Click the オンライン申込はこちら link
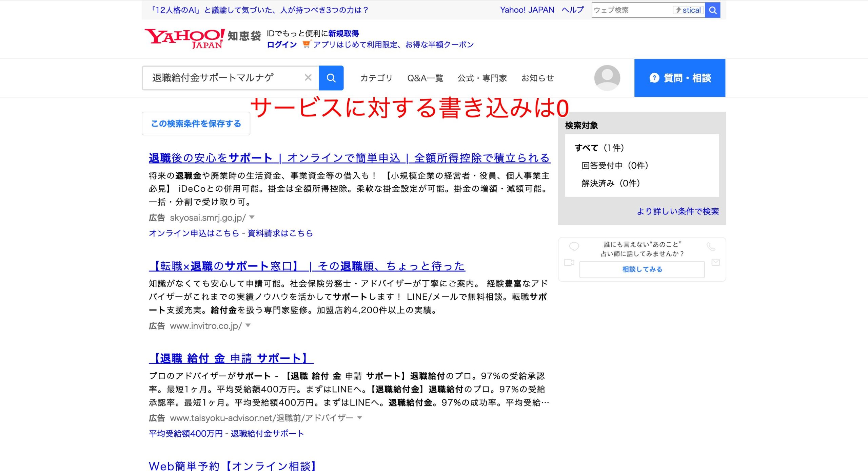Viewport: 868px width, 471px height. 194,233
